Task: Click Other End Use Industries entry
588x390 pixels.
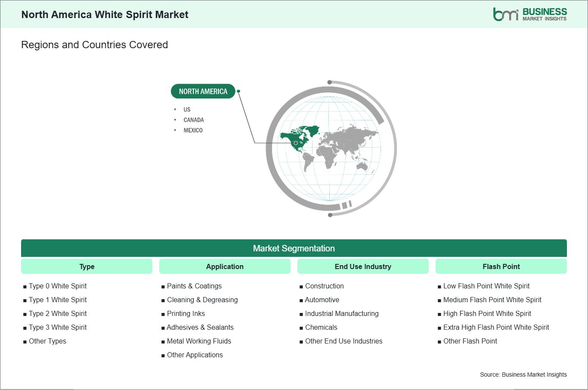Action: tap(344, 341)
